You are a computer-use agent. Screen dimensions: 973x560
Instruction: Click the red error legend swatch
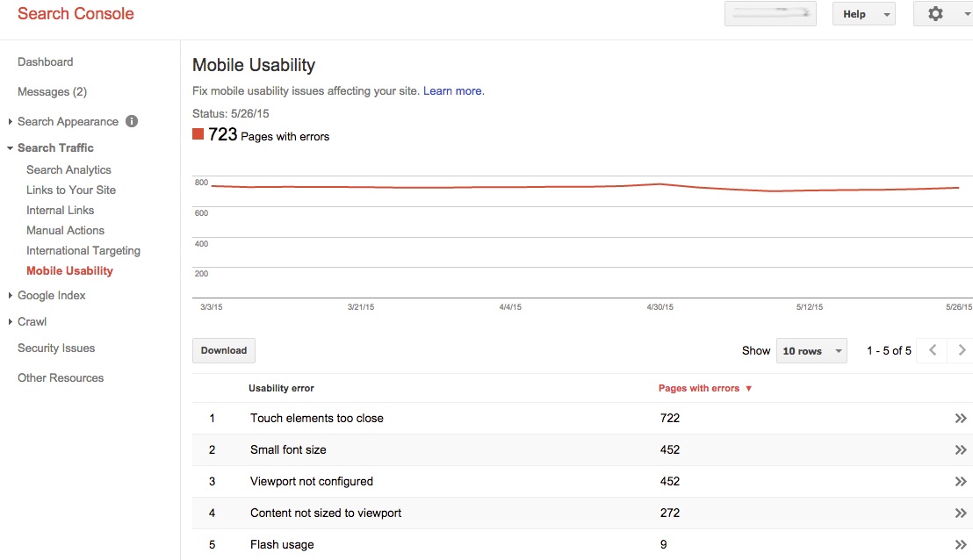pos(198,134)
